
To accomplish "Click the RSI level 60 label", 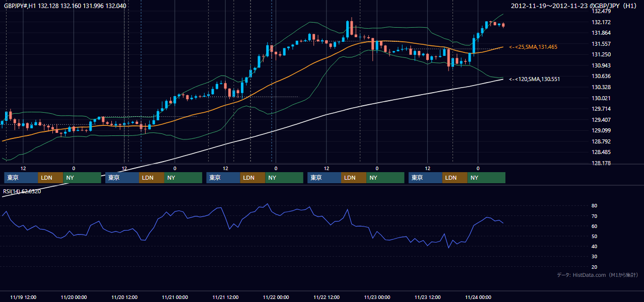I will (595, 226).
